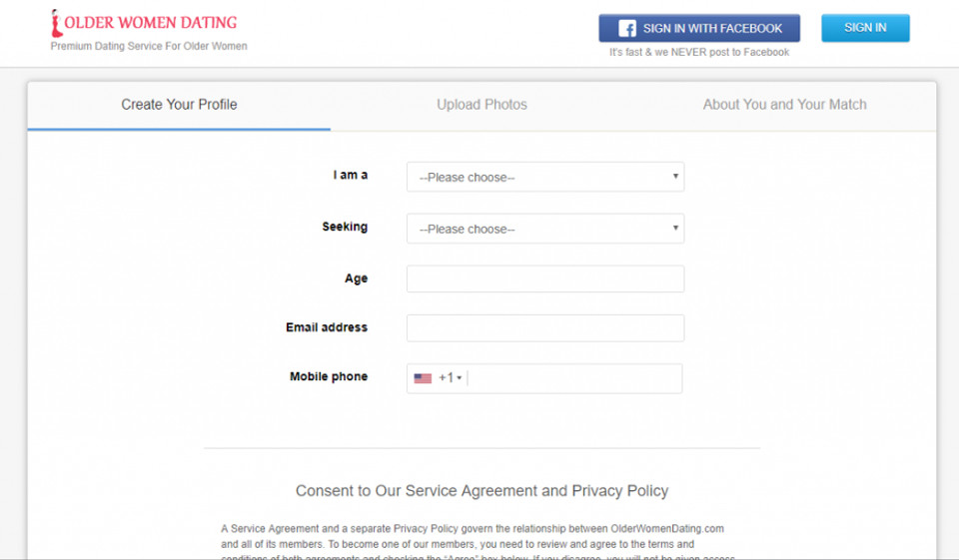The image size is (959, 560).
Task: Open the 'I am a' dropdown
Action: (544, 177)
